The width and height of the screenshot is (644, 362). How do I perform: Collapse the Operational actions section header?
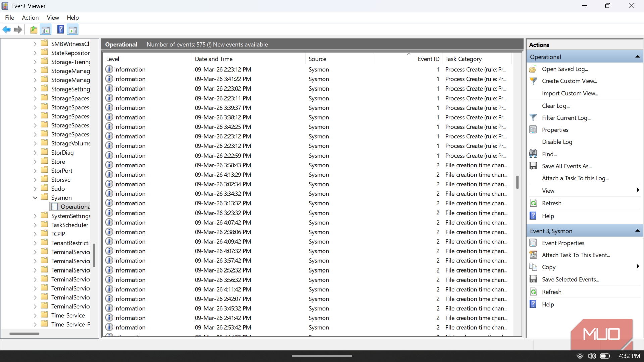tap(637, 57)
